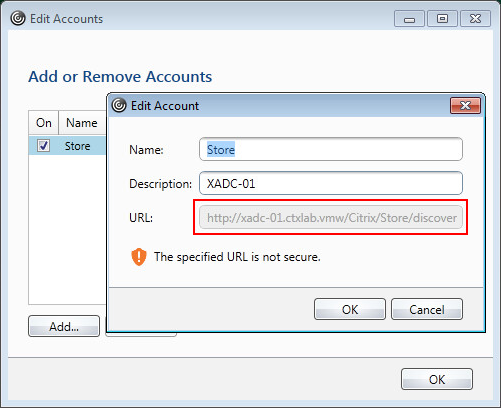Image resolution: width=501 pixels, height=408 pixels.
Task: Click the On column header
Action: click(44, 123)
